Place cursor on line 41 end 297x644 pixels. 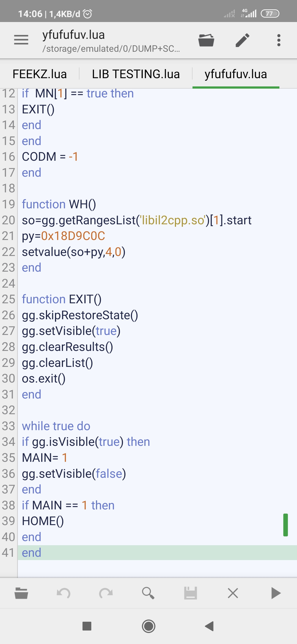(32, 553)
